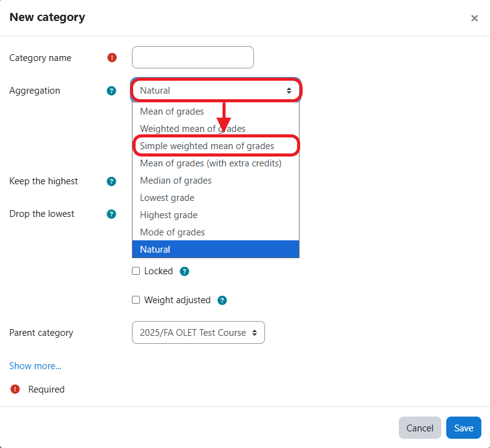Tick the Weight adjusted checkbox
Screen dimensions: 490x448
click(136, 300)
